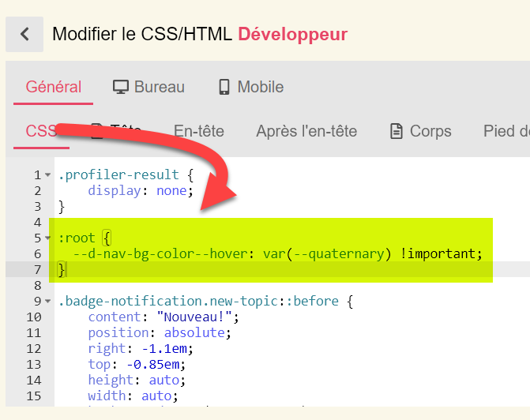
Task: Click the back chevron button
Action: click(x=24, y=34)
